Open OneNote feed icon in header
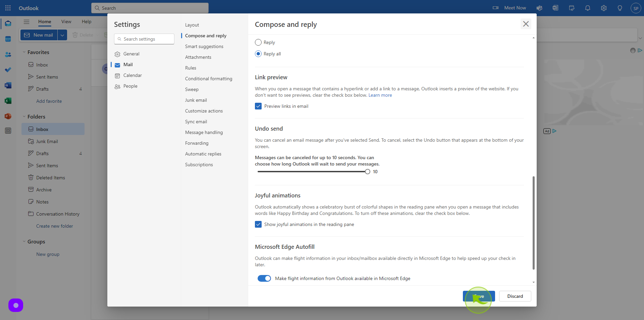Screen dimensions: 644x320 (x=555, y=8)
